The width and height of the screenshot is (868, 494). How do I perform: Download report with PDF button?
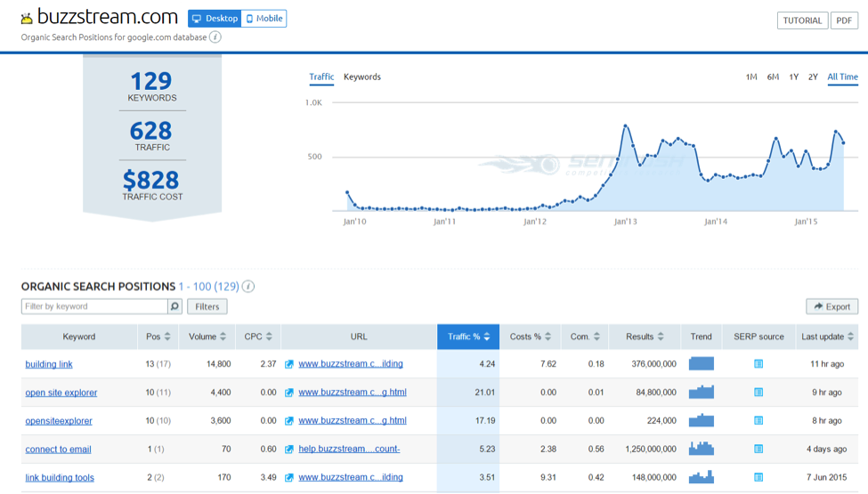(x=844, y=20)
